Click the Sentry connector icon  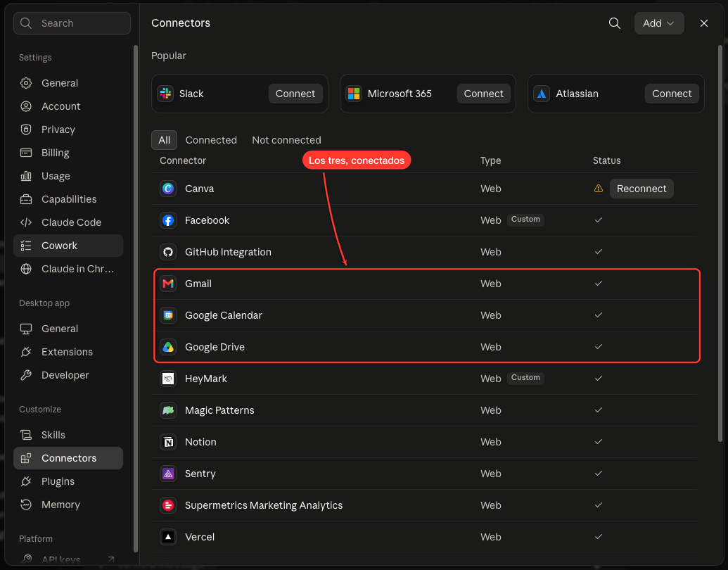pos(168,474)
